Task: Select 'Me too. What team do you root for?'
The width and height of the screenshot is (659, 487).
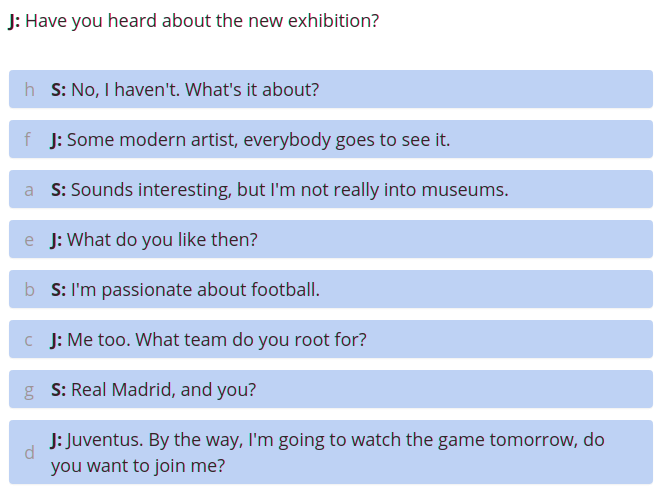Action: point(331,339)
